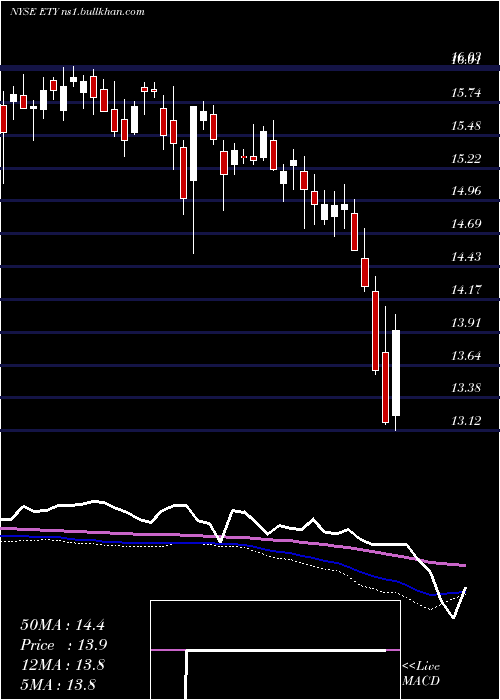Click the 15.48 price axis label
The image size is (500, 700).
tap(466, 125)
